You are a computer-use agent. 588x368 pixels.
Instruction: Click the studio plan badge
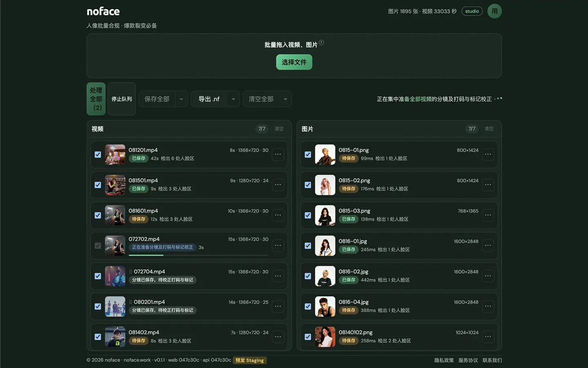coord(472,11)
